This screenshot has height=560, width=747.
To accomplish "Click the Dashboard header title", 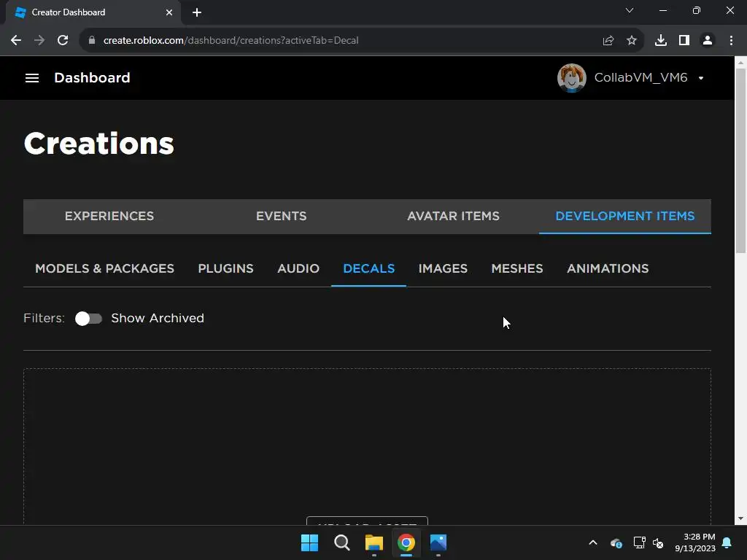I will [92, 77].
